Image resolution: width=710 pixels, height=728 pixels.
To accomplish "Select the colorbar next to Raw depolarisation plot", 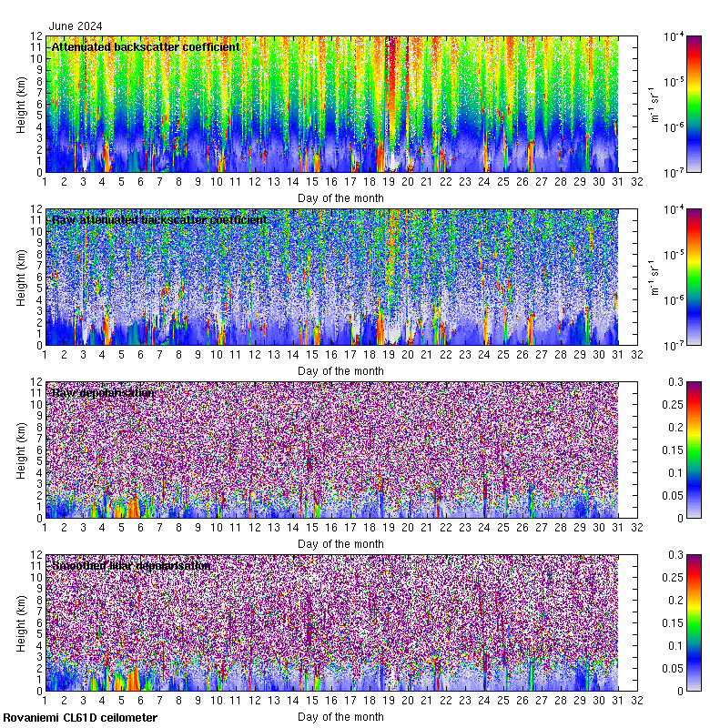I will click(x=695, y=450).
